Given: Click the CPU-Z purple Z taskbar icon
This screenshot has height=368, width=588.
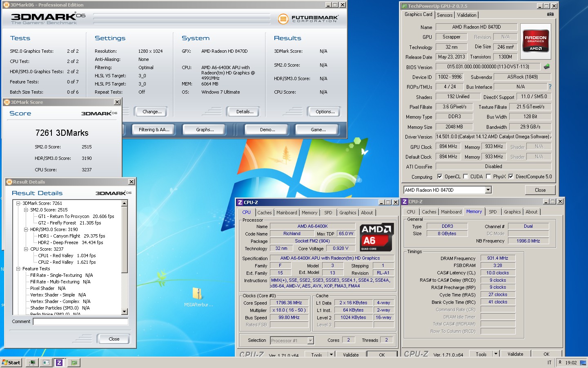Looking at the screenshot, I should click(x=59, y=362).
